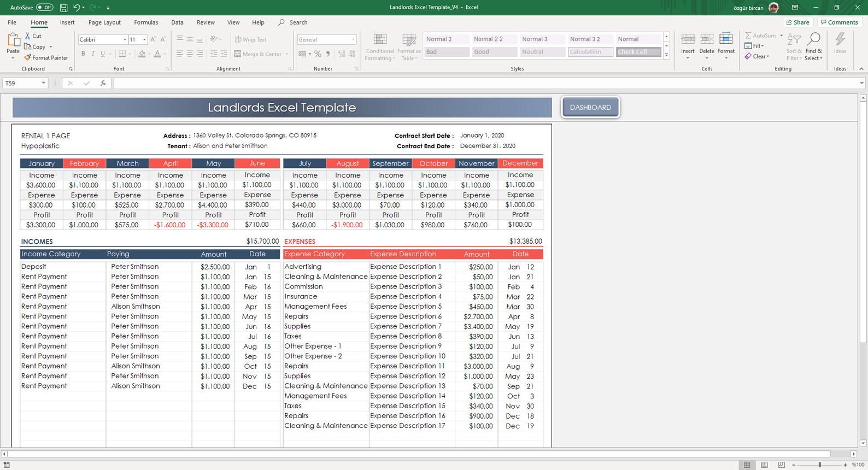Viewport: 868px width, 470px height.
Task: Click the Align Right icon
Action: click(200, 54)
